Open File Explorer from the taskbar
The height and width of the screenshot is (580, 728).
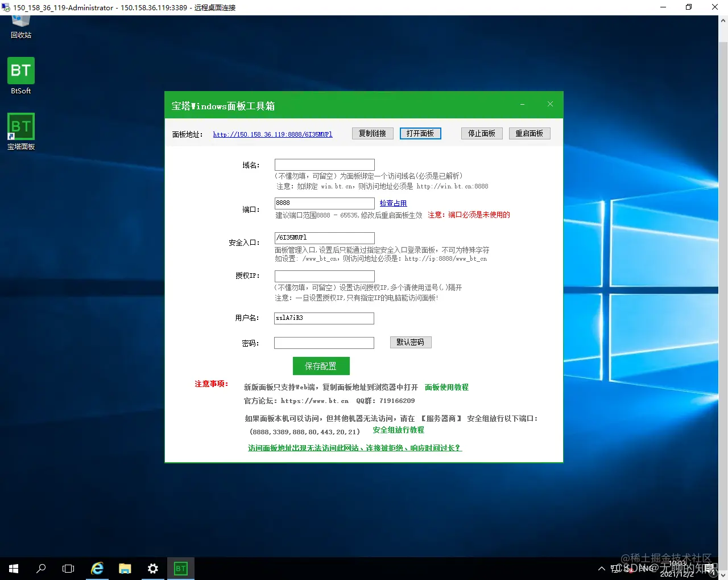(125, 568)
